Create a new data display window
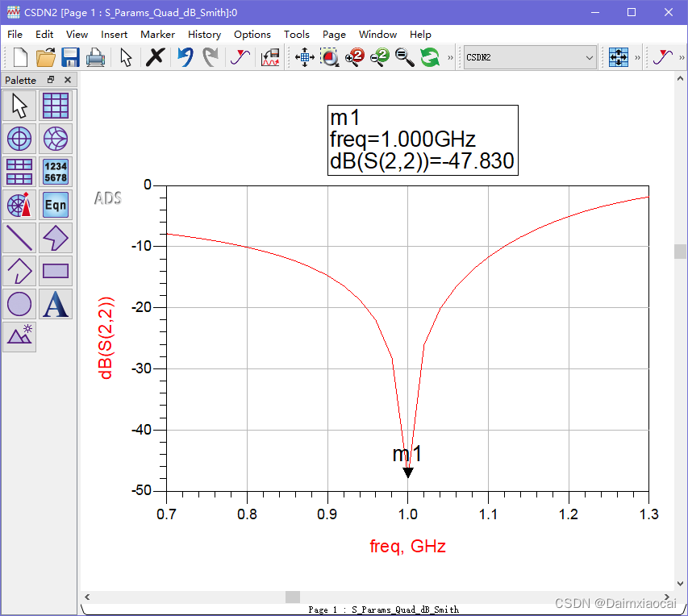Viewport: 688px width, 616px height. pyautogui.click(x=20, y=57)
